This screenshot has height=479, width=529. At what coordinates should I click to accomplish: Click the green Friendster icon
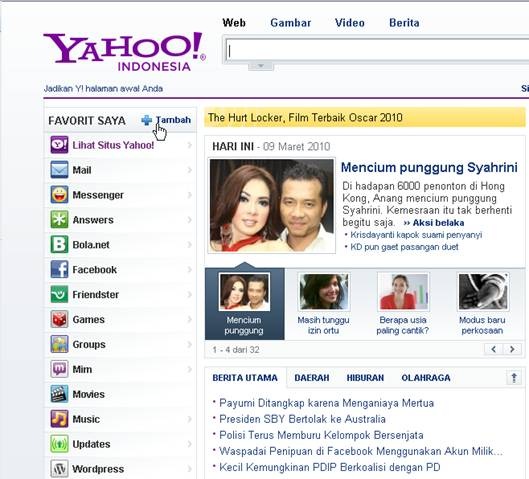[59, 294]
